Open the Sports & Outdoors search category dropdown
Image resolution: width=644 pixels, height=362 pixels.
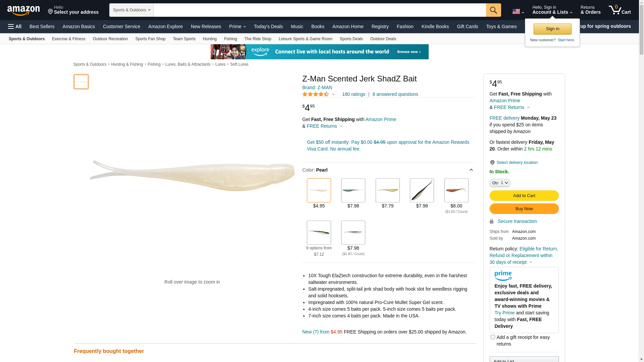click(x=131, y=10)
